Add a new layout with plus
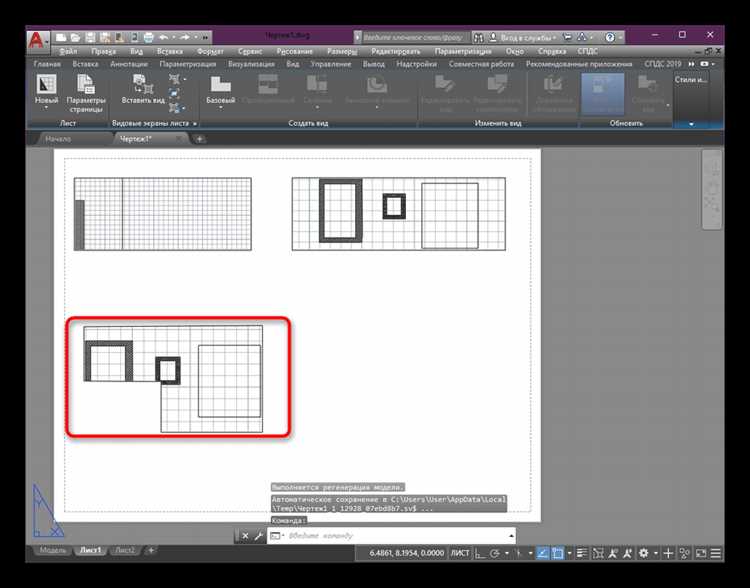Screen dimensions: 750x588 click(x=151, y=550)
